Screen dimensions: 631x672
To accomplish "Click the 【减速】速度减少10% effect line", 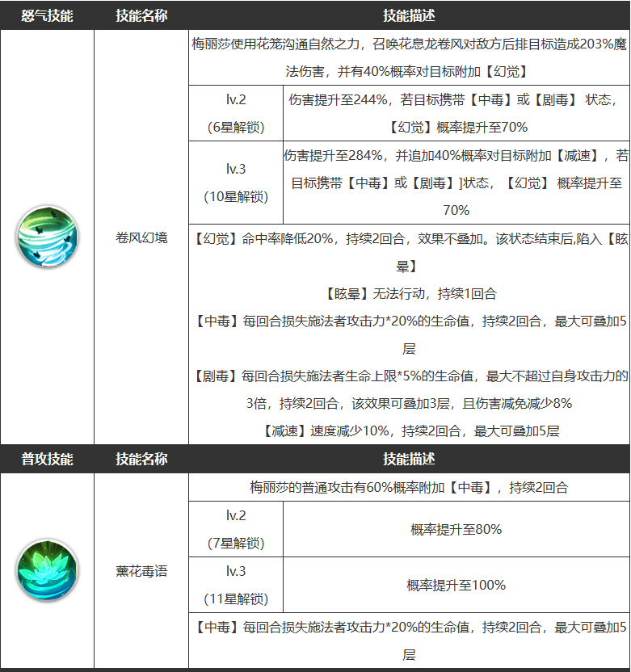I will coord(410,430).
